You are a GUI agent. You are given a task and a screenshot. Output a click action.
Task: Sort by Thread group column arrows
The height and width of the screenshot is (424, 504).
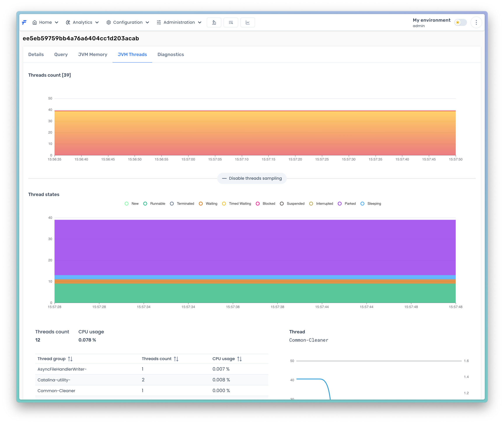click(70, 359)
